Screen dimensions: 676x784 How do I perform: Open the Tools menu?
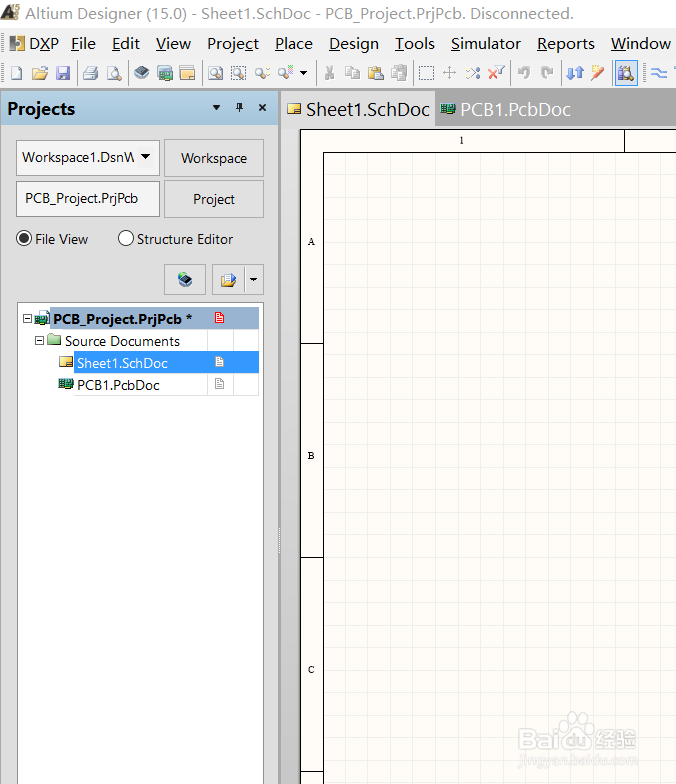point(414,44)
